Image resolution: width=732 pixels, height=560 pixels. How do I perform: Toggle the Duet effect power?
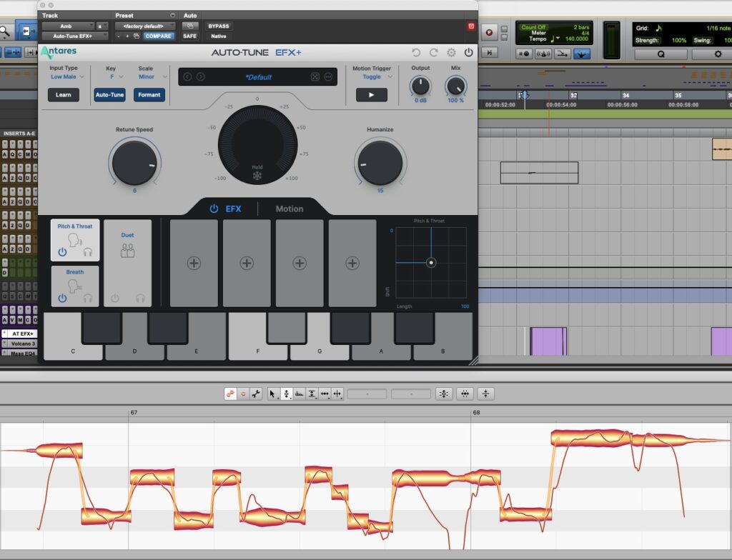point(115,298)
